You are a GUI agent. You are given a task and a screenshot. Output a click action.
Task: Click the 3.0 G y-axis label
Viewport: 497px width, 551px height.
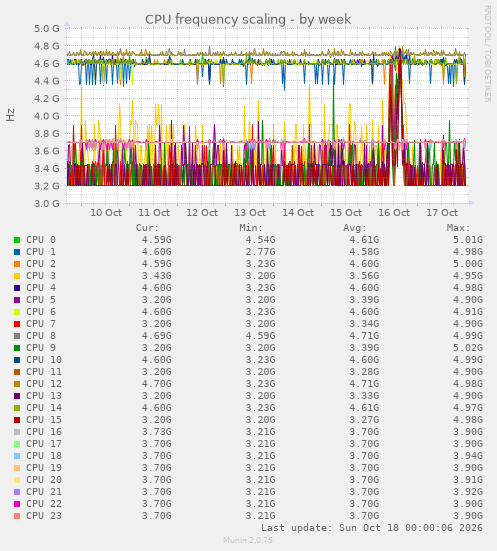[47, 203]
